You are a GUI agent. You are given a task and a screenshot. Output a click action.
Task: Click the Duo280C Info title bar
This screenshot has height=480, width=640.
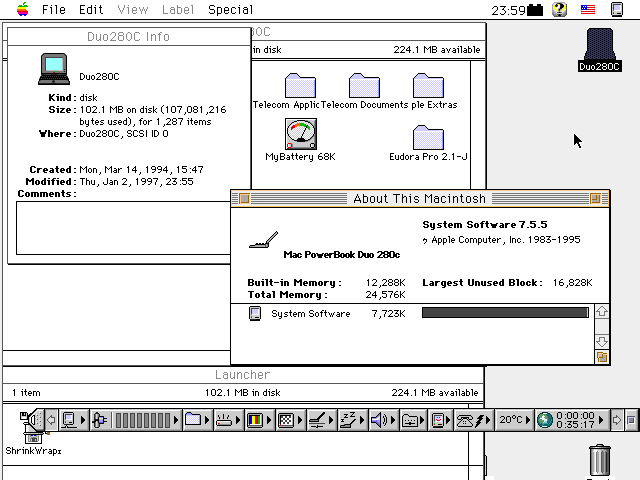129,36
